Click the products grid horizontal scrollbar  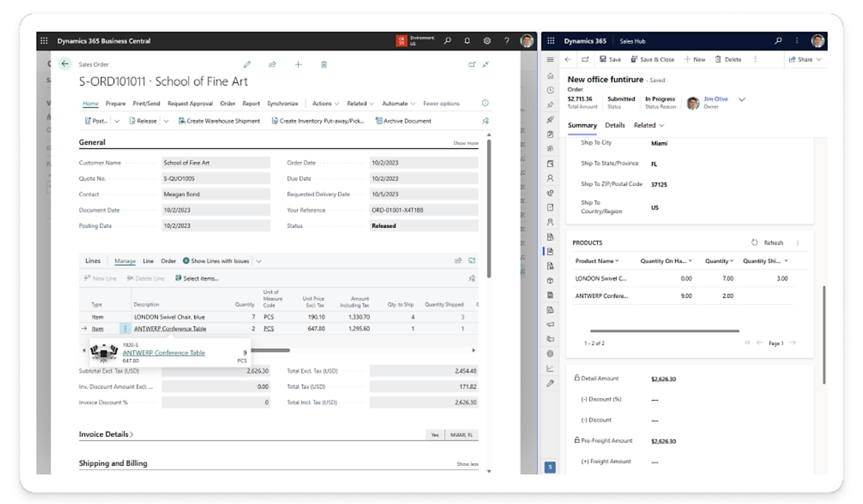point(664,331)
